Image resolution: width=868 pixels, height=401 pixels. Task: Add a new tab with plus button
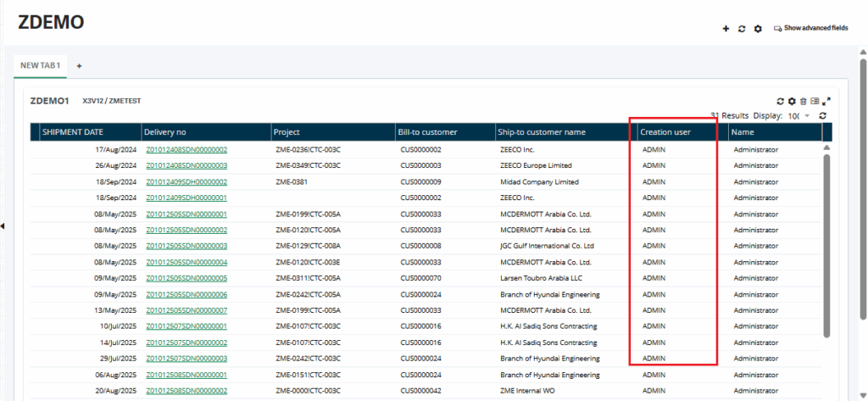80,65
